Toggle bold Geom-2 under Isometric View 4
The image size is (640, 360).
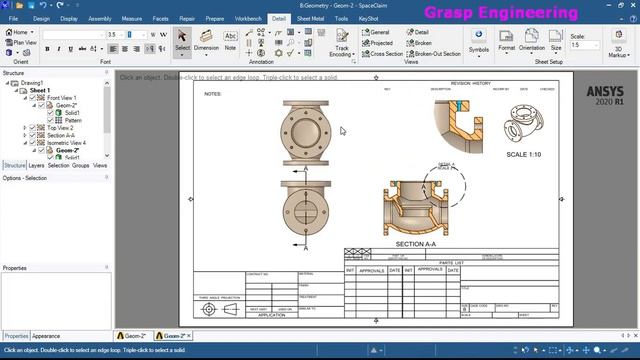[41, 150]
